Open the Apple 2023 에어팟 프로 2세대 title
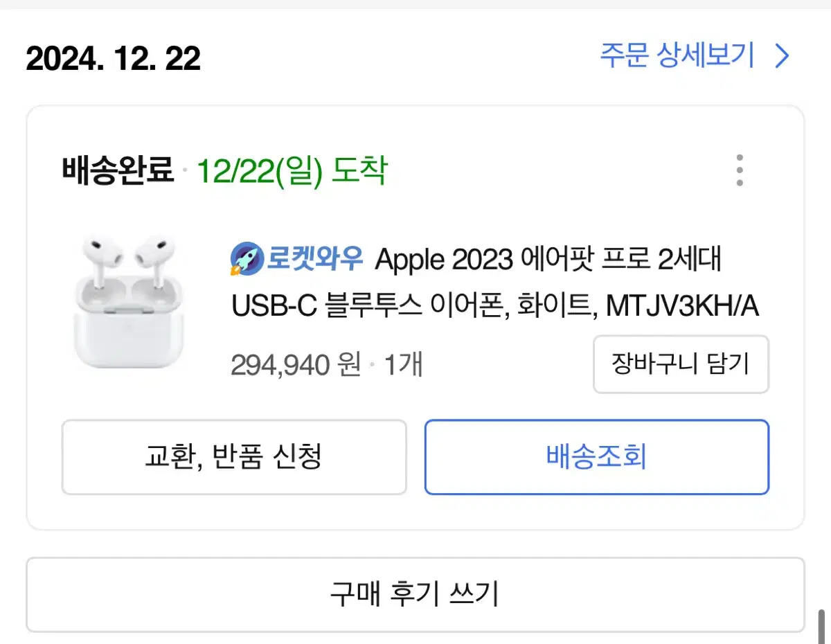Viewport: 831px width, 644px height. (x=548, y=260)
